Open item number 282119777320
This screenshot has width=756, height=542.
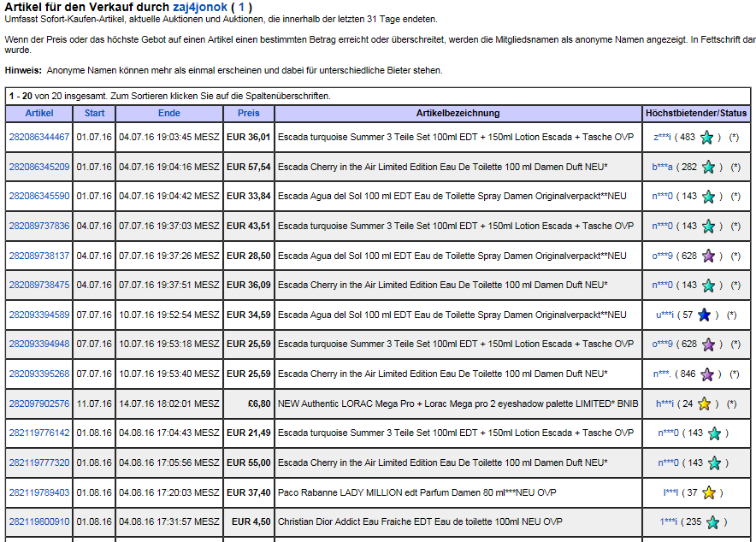(x=39, y=462)
